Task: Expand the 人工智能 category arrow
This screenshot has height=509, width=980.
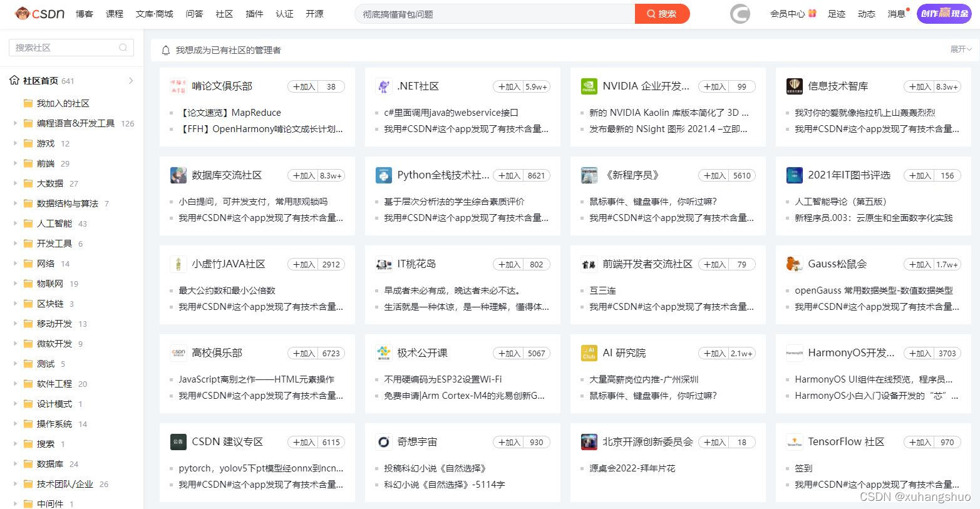Action: pos(15,224)
